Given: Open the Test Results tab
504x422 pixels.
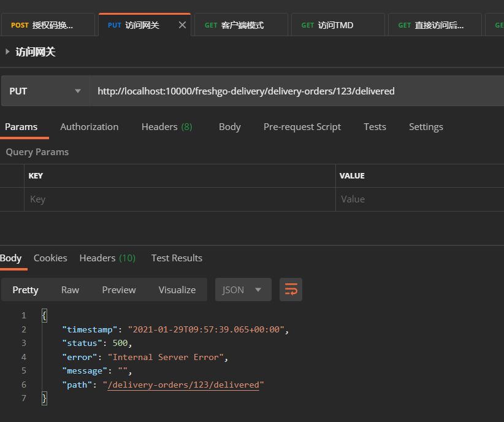Looking at the screenshot, I should point(177,258).
